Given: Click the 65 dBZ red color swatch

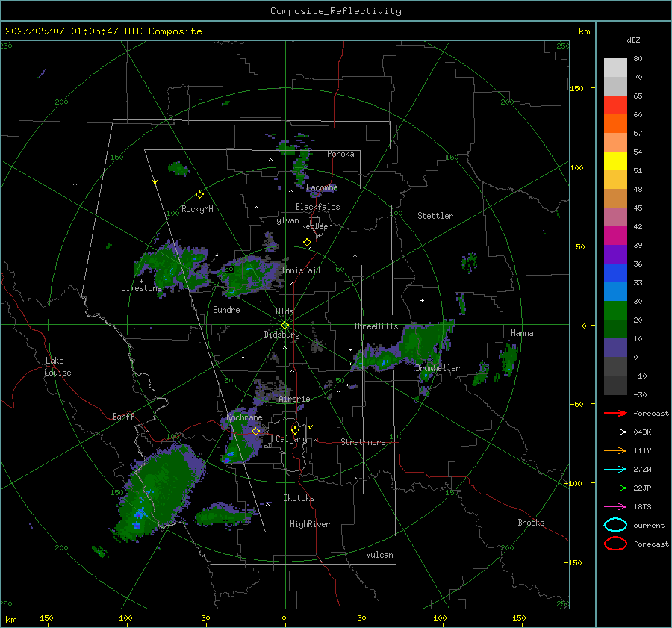Looking at the screenshot, I should pos(615,105).
